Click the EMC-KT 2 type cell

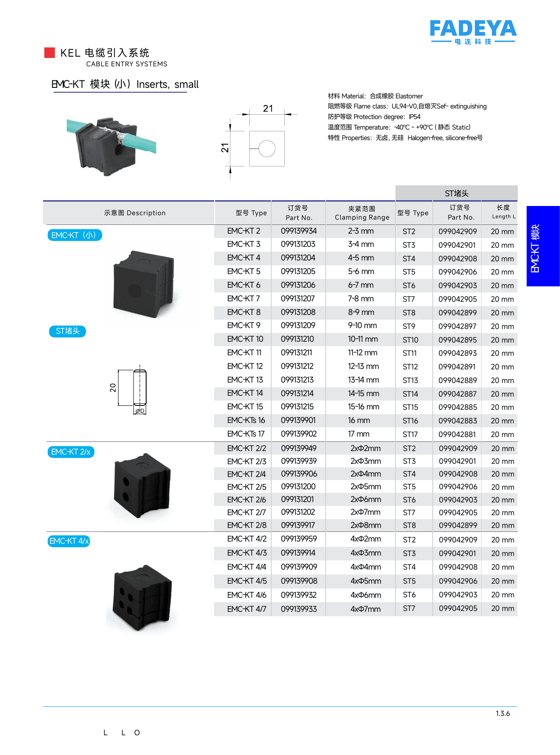point(244,231)
